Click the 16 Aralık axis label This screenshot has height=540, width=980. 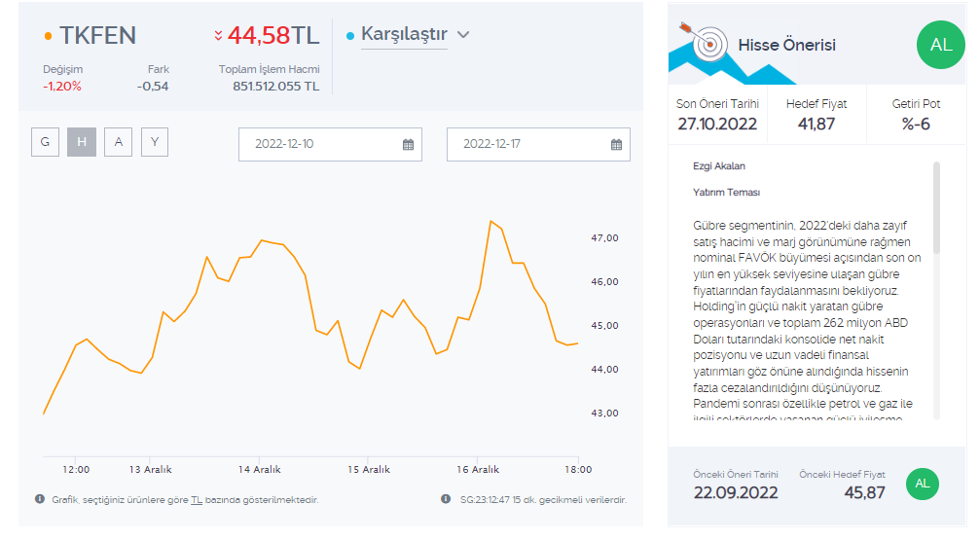coord(478,469)
